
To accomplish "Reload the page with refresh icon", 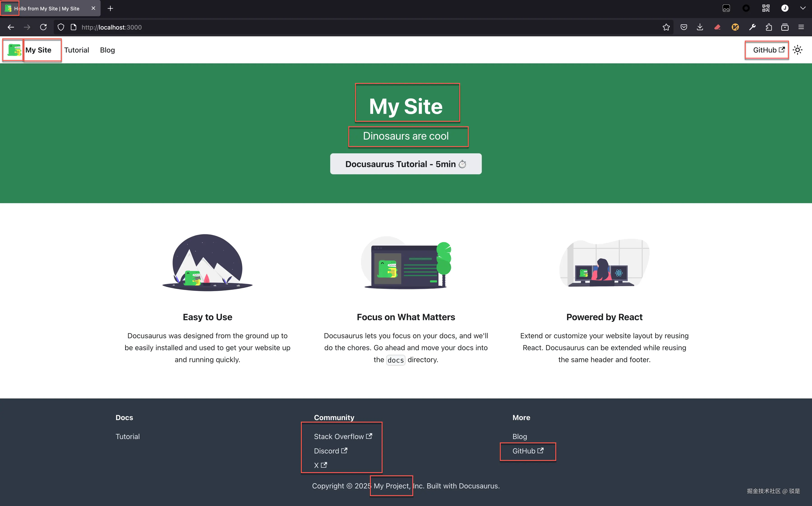I will pos(43,28).
